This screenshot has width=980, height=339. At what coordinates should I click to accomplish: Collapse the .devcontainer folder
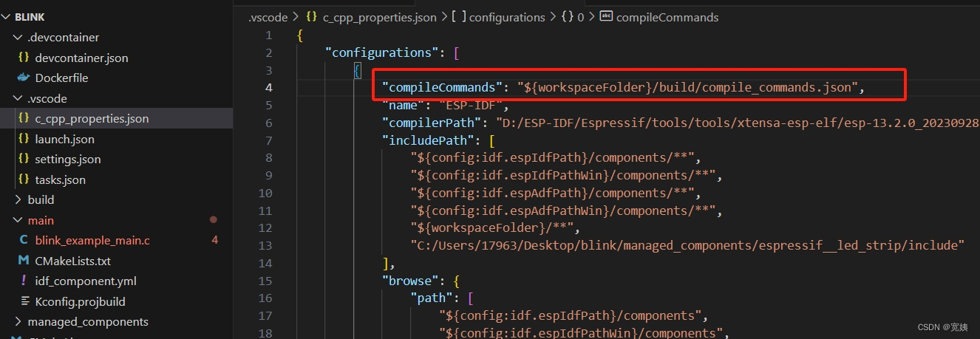[x=18, y=37]
